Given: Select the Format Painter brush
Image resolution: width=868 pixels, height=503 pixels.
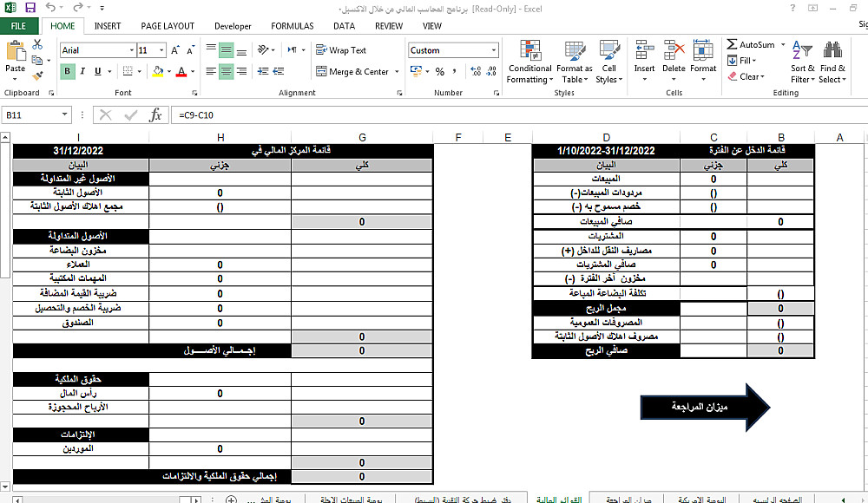Looking at the screenshot, I should click(x=37, y=75).
